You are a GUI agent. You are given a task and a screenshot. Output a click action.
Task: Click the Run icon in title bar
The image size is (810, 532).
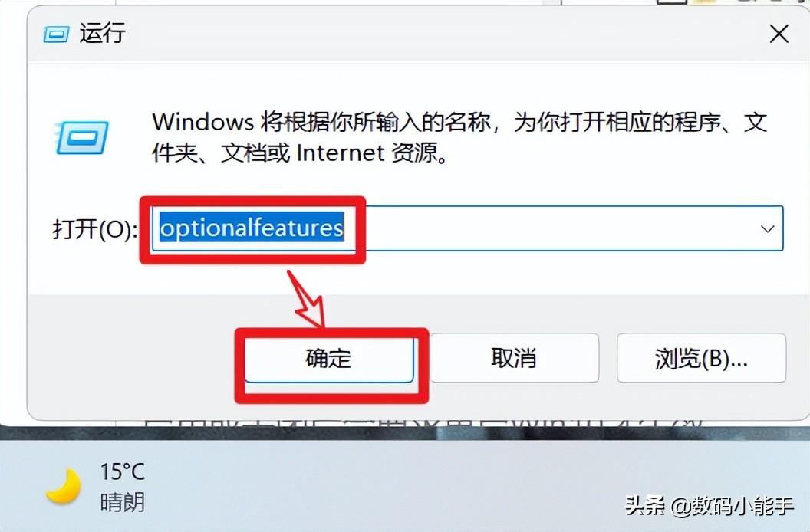click(x=56, y=35)
